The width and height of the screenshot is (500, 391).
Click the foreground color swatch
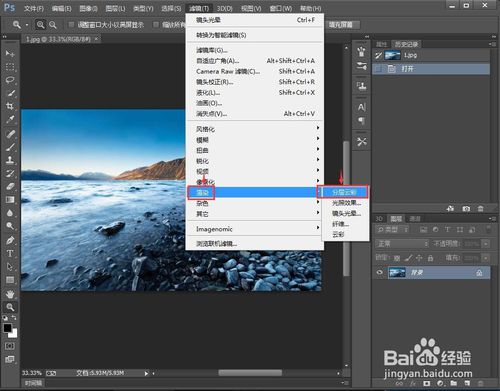point(7,328)
